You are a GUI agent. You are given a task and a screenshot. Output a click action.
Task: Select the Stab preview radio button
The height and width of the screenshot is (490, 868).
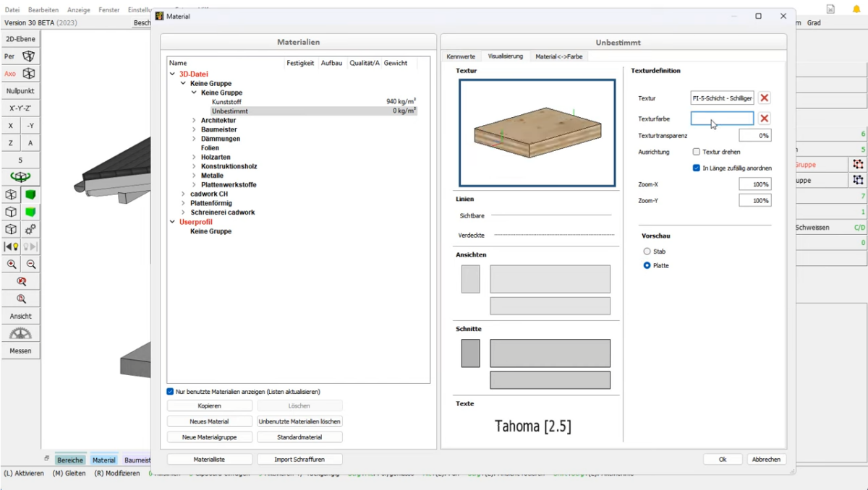646,251
